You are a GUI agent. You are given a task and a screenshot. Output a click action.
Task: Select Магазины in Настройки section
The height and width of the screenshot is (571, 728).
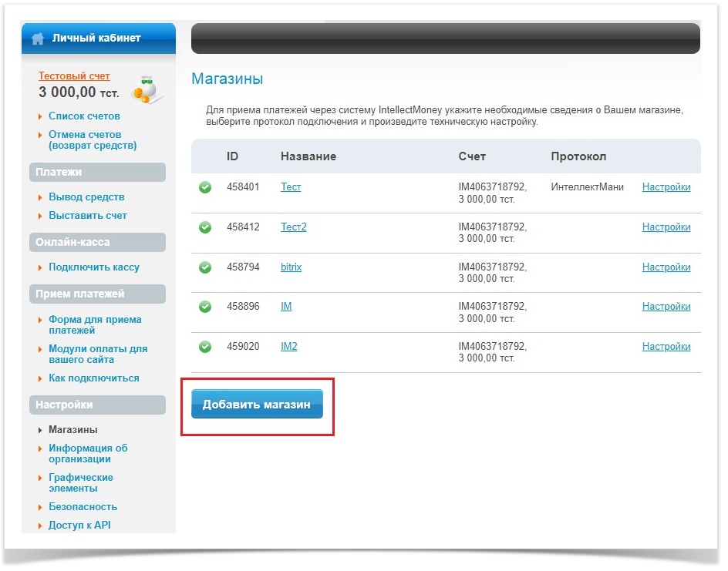73,430
